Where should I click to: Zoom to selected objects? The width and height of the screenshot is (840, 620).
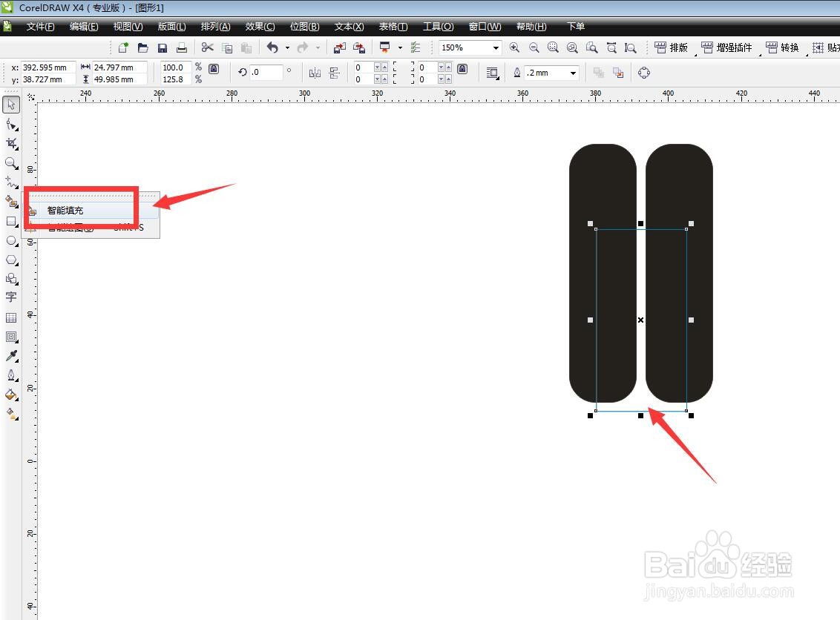coord(553,47)
